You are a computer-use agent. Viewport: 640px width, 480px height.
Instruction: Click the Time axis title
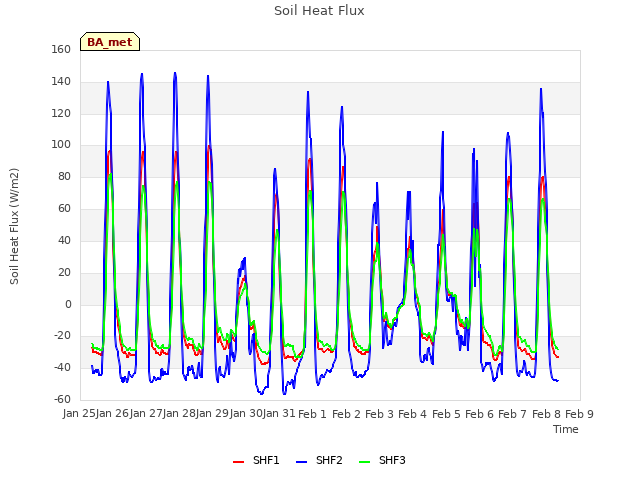coord(566,429)
